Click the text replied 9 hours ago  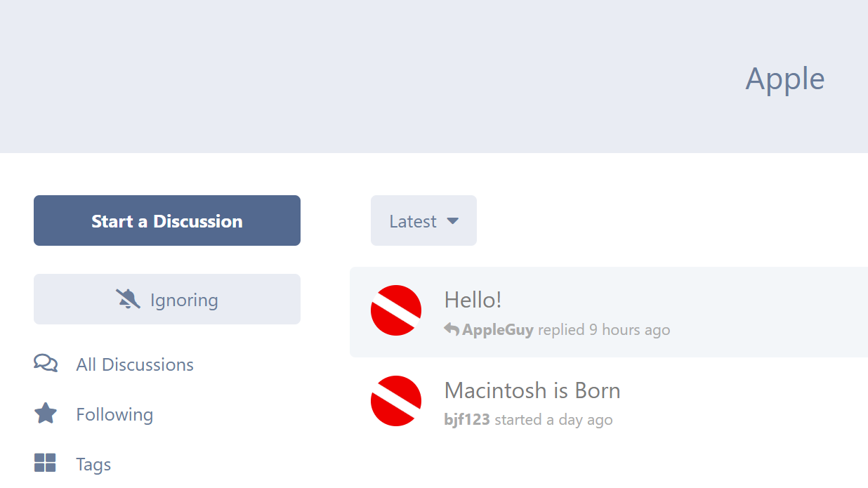[x=604, y=329]
